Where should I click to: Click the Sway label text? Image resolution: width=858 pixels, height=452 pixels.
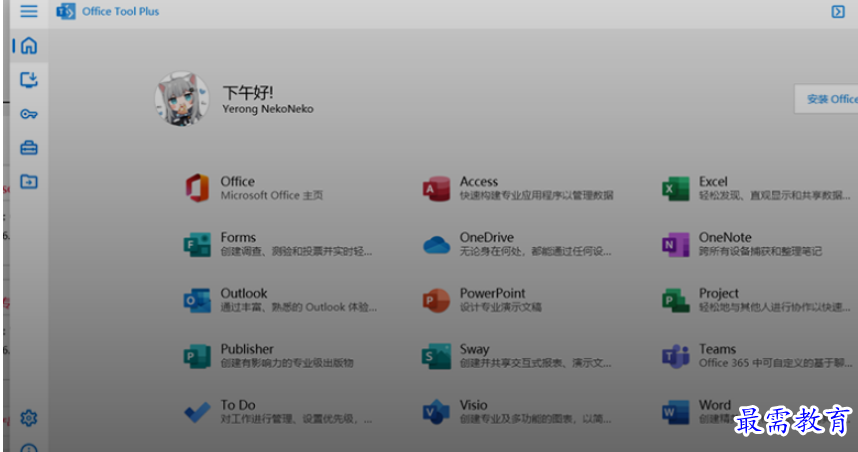(474, 349)
